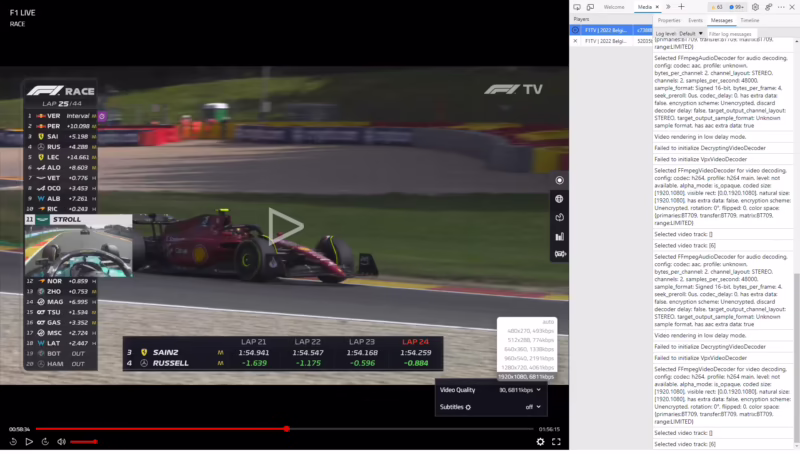Image resolution: width=800 pixels, height=454 pixels.
Task: Switch to the Timeline tab
Action: click(x=749, y=20)
